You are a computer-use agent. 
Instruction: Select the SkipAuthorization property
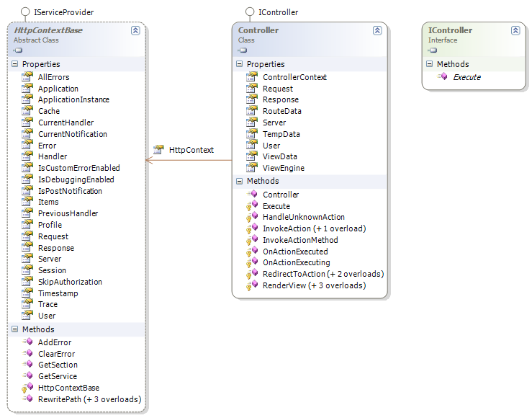(70, 282)
